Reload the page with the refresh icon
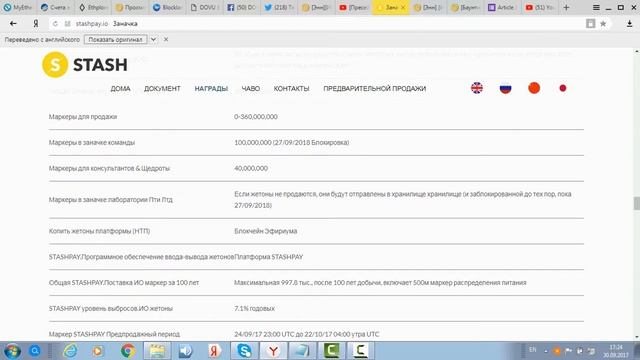 (x=55, y=24)
